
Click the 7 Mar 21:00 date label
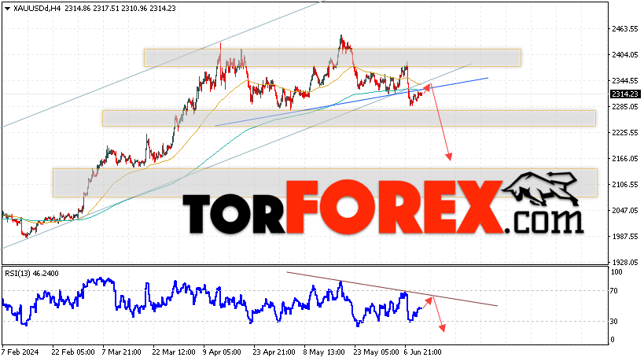point(122,352)
